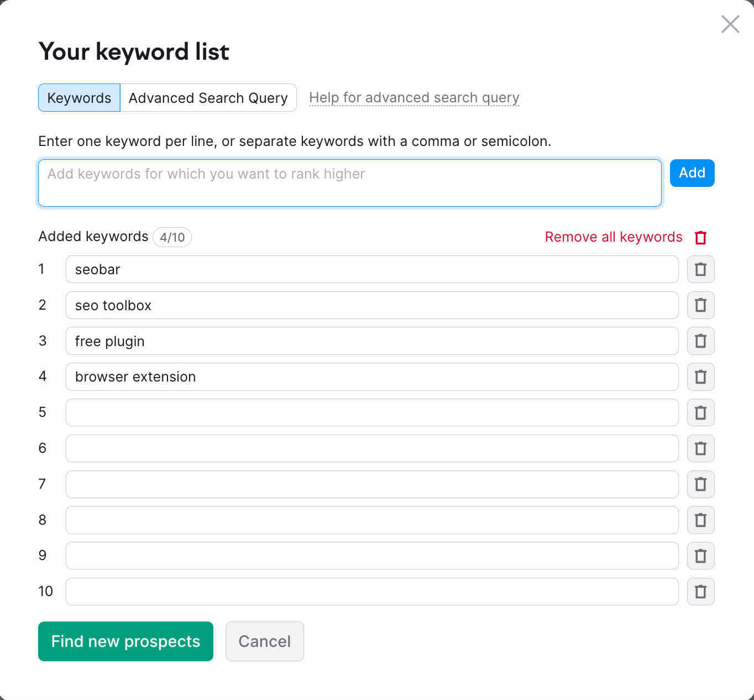Click the trash icon beside browser extension
754x700 pixels.
click(700, 377)
